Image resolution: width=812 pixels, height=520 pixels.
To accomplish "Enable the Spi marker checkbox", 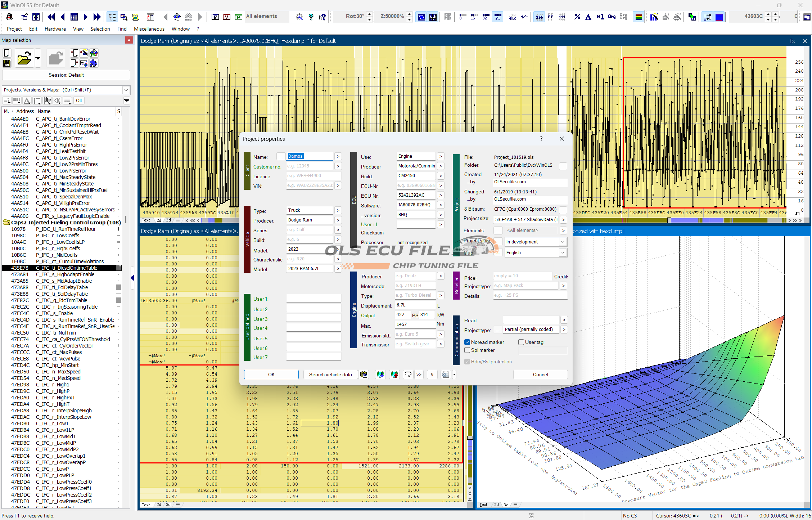I will 467,350.
